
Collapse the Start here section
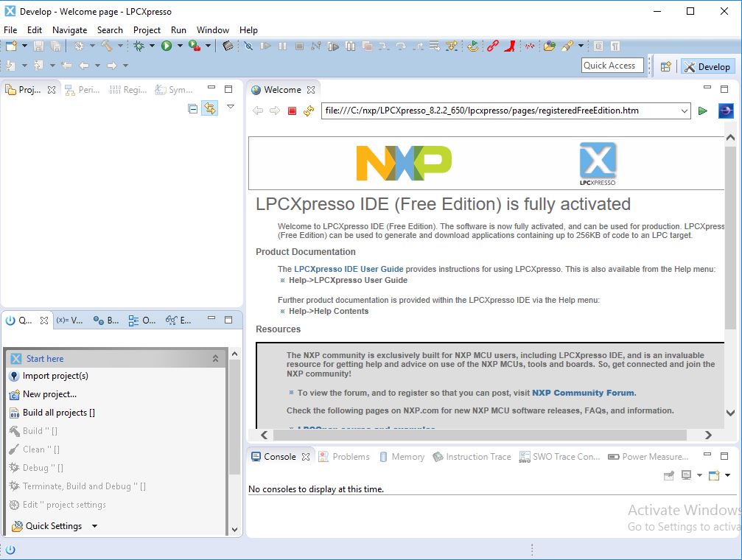coord(215,359)
